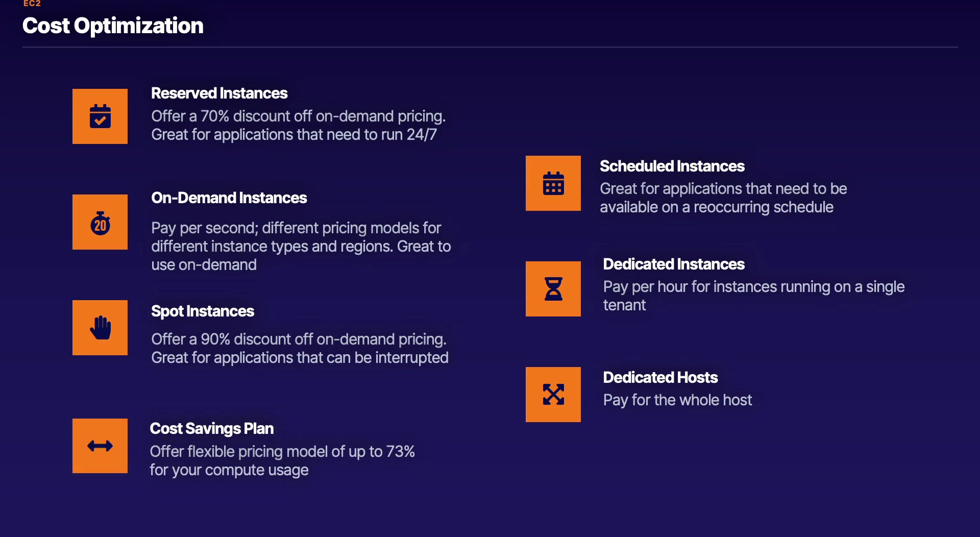The width and height of the screenshot is (980, 537).
Task: Click the hourglass icon for Dedicated Instances
Action: [x=553, y=289]
